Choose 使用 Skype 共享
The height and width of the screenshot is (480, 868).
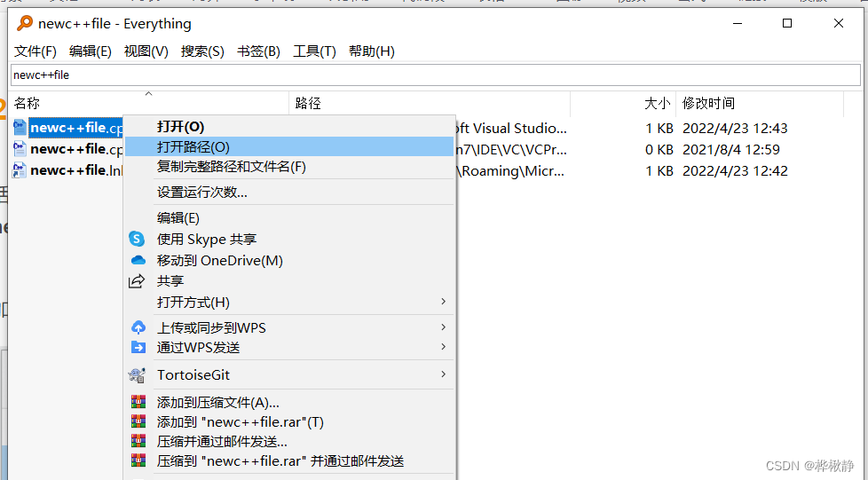[289, 240]
